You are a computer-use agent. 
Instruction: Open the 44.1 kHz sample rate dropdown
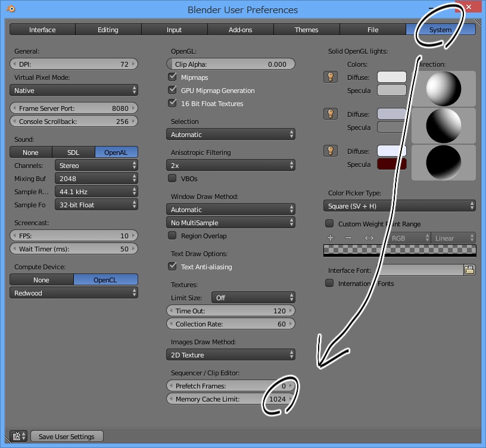(x=96, y=192)
